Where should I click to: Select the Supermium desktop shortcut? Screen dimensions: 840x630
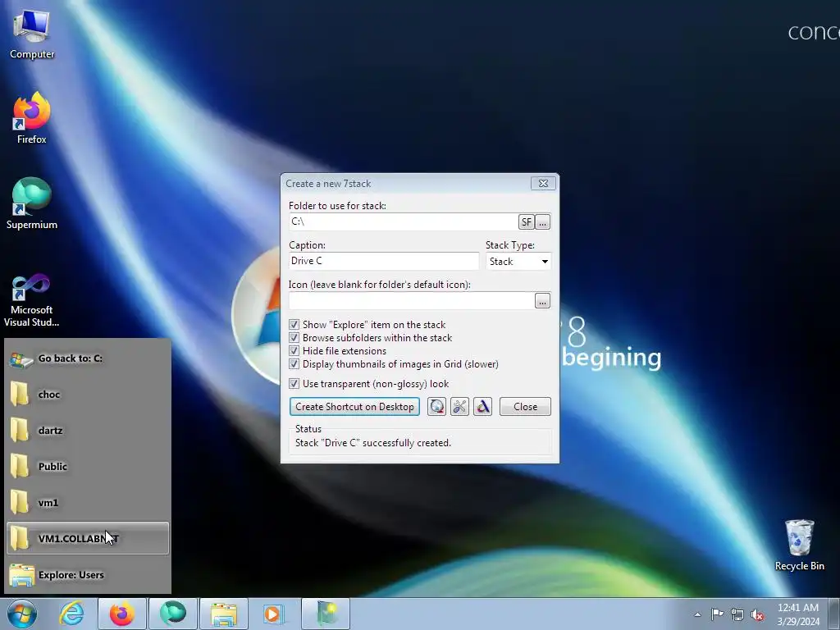pos(32,203)
